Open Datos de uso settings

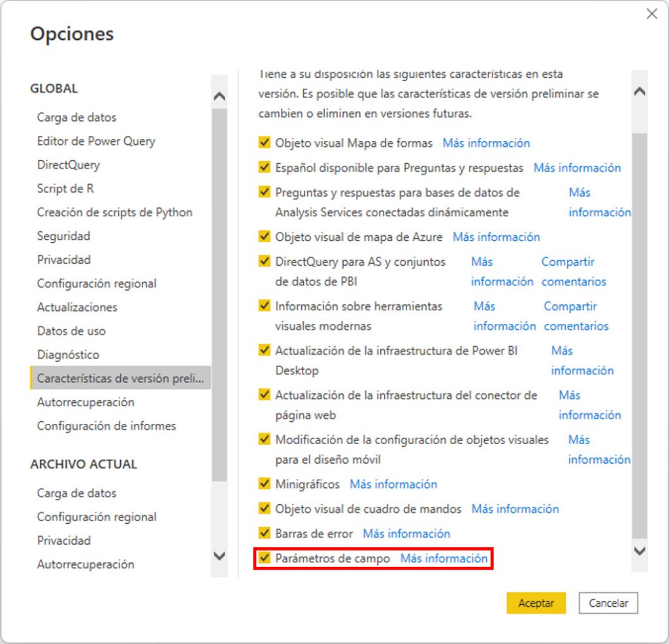pos(71,331)
